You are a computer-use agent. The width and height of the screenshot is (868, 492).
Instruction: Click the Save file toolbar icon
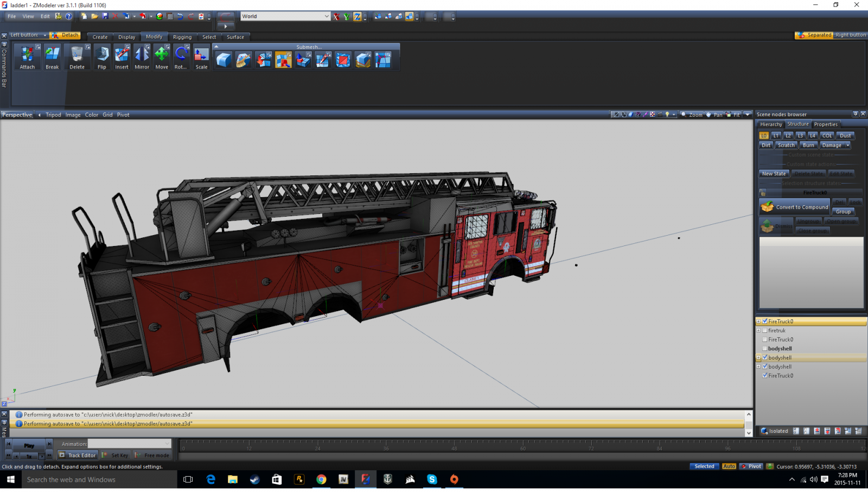pos(105,16)
